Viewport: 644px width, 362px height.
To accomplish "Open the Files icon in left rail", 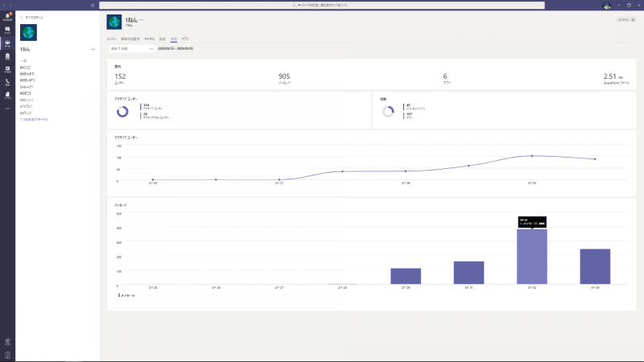I will 7,95.
